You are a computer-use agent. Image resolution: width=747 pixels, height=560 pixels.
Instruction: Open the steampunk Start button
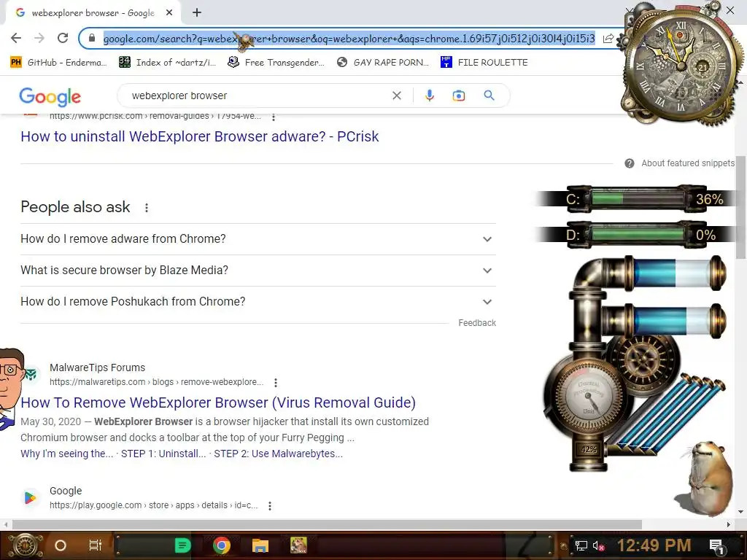point(26,545)
